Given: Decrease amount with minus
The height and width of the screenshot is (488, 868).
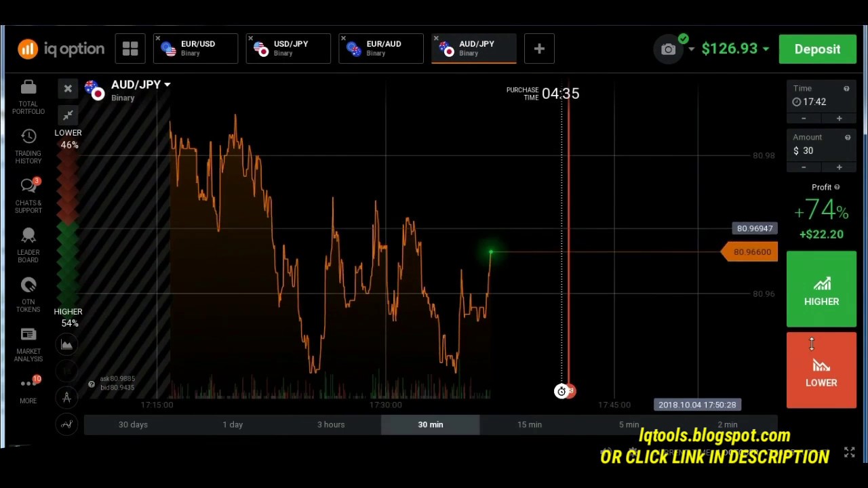Looking at the screenshot, I should pyautogui.click(x=804, y=167).
